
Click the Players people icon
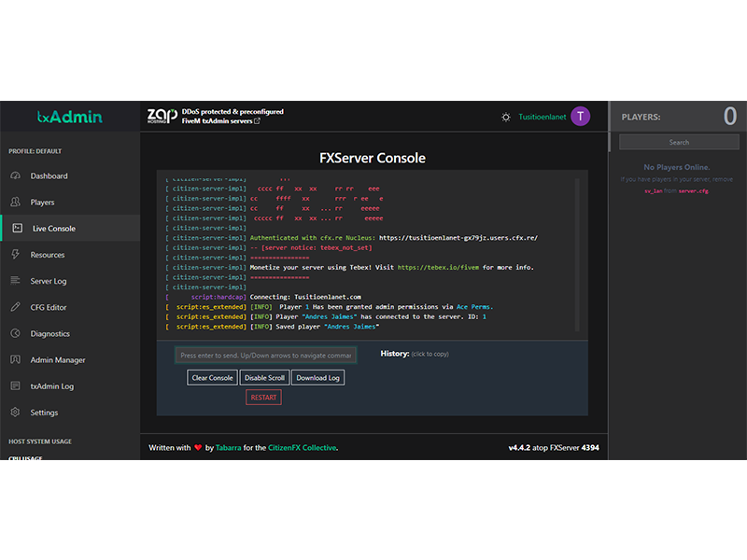[15, 202]
